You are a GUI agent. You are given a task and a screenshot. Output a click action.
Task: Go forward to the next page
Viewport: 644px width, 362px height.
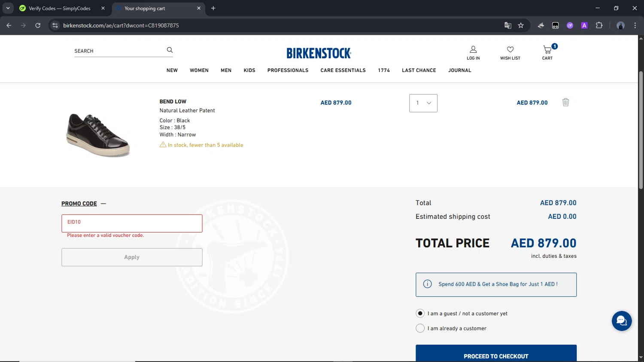(x=23, y=25)
